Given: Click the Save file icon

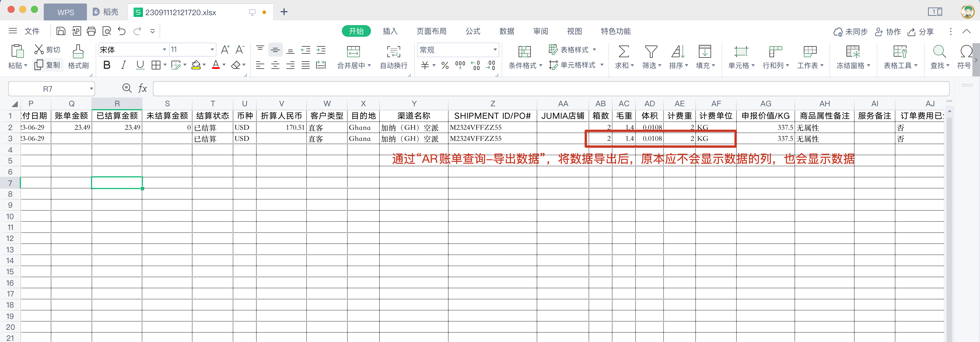Looking at the screenshot, I should point(60,31).
